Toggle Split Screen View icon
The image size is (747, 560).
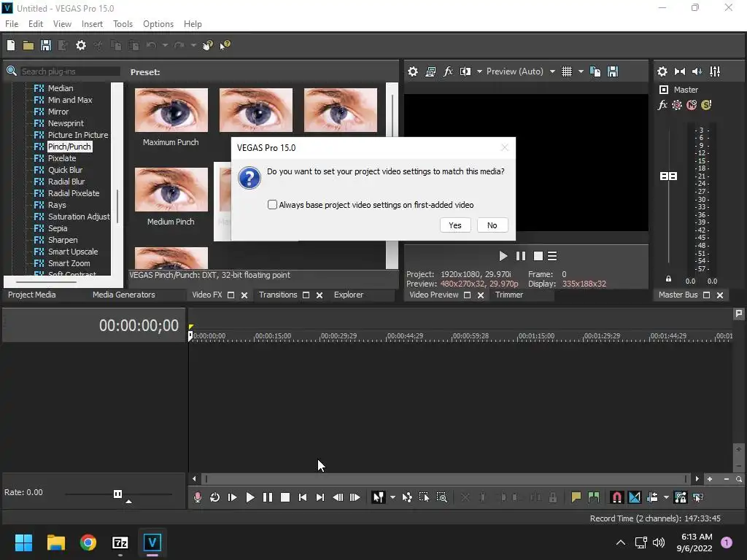pos(465,71)
